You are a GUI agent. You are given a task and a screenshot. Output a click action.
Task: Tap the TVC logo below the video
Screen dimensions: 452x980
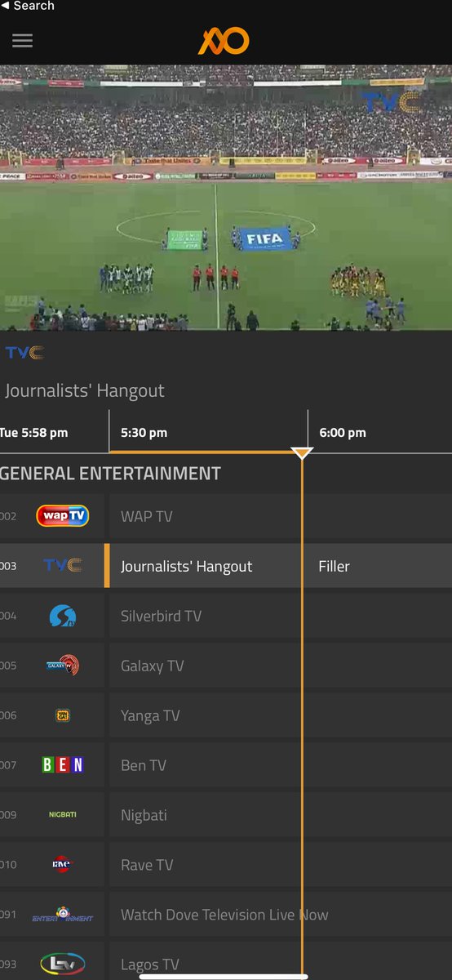pos(24,353)
